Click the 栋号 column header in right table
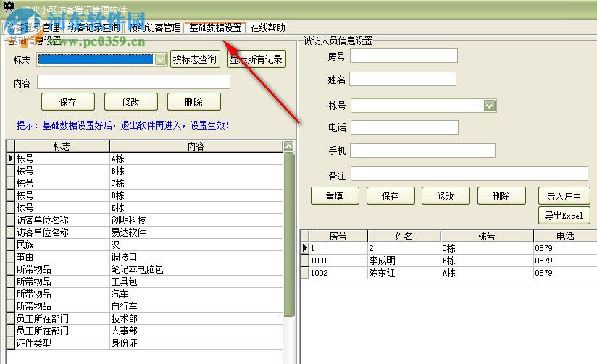Viewport: 597px width, 364px height. pyautogui.click(x=487, y=236)
